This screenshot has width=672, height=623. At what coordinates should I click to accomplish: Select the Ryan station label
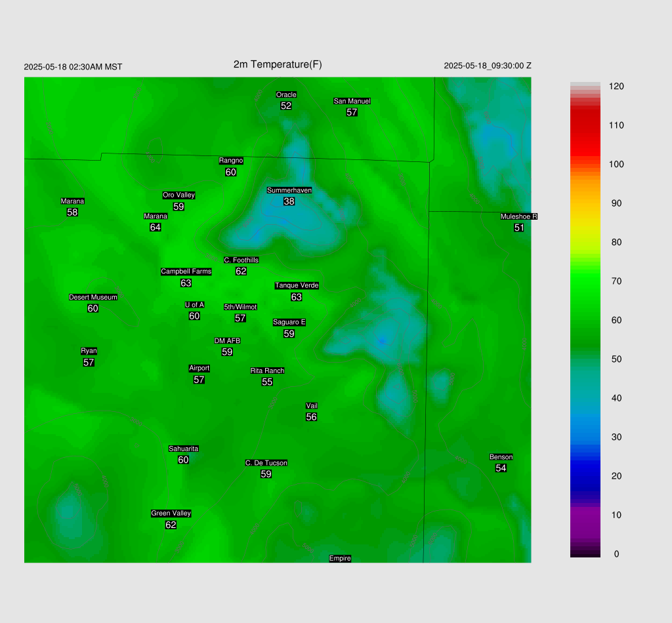[89, 351]
